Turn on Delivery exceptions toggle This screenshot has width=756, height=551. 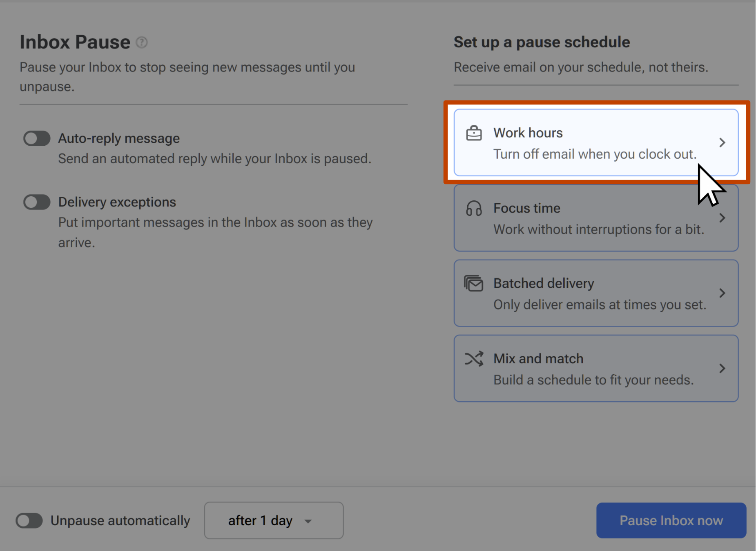point(37,202)
